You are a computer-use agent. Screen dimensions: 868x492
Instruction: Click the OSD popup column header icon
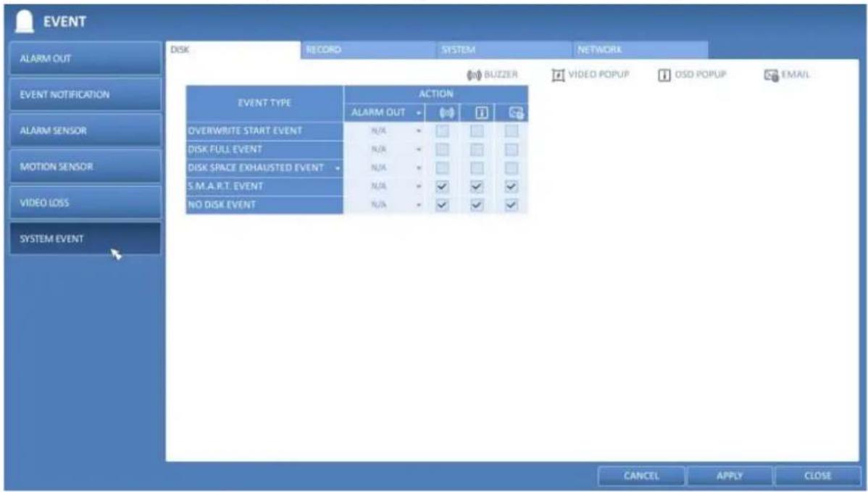[482, 113]
